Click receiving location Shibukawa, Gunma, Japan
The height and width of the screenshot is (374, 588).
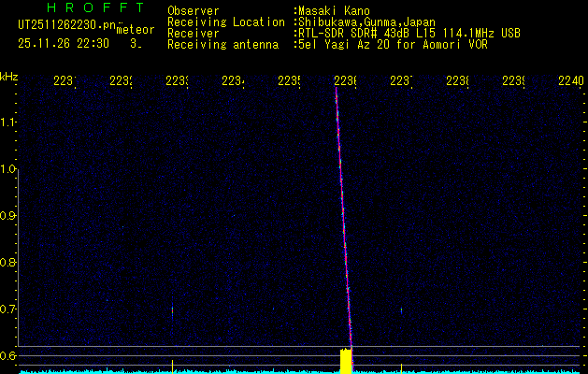(x=366, y=22)
